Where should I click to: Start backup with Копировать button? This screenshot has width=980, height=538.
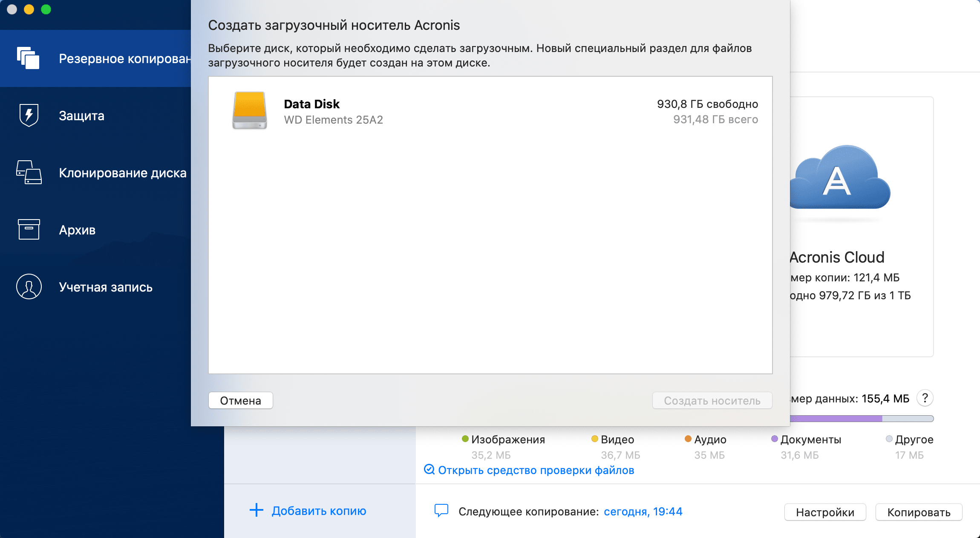[919, 512]
